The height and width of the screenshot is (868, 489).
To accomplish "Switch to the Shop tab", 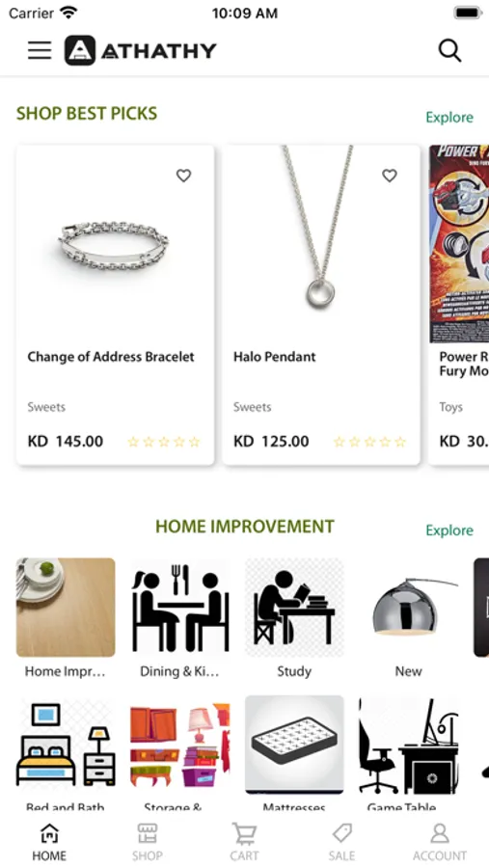I will click(148, 841).
